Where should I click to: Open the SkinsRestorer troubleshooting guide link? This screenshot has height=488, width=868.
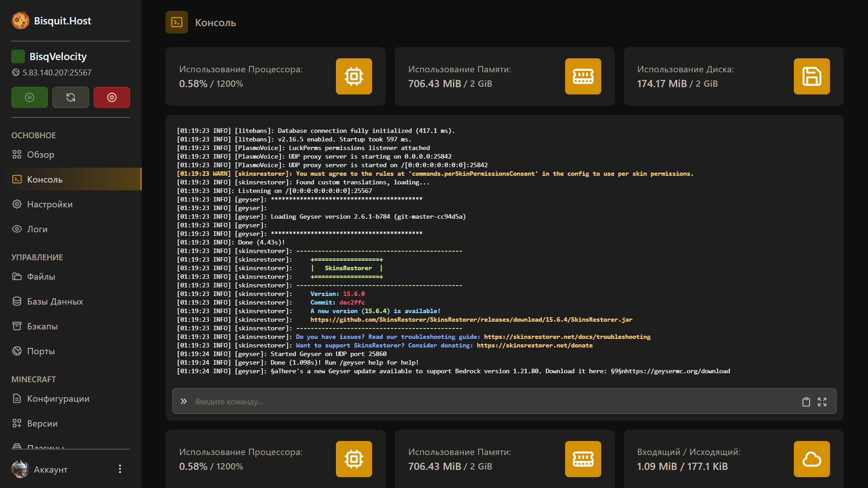coord(567,337)
